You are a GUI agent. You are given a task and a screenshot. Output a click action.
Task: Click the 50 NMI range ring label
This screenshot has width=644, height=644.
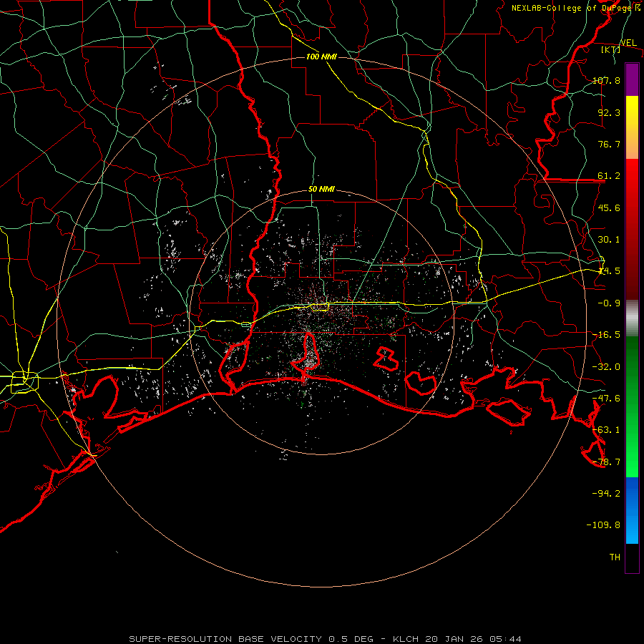tap(321, 190)
